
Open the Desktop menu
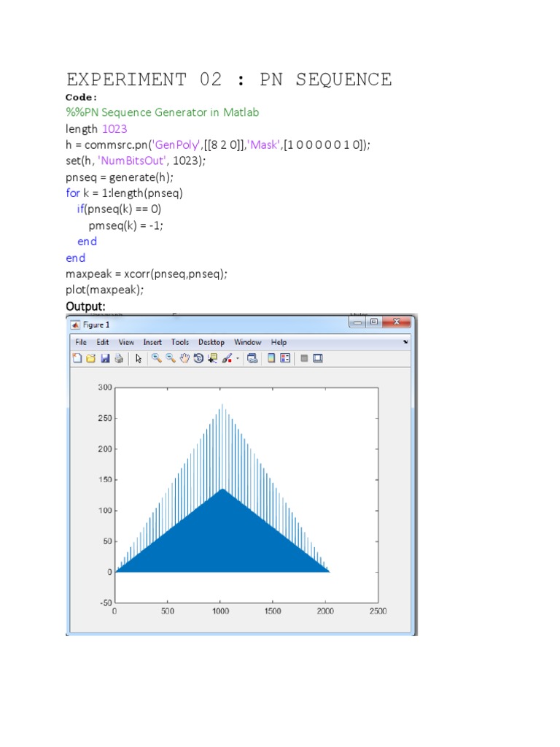click(x=211, y=342)
